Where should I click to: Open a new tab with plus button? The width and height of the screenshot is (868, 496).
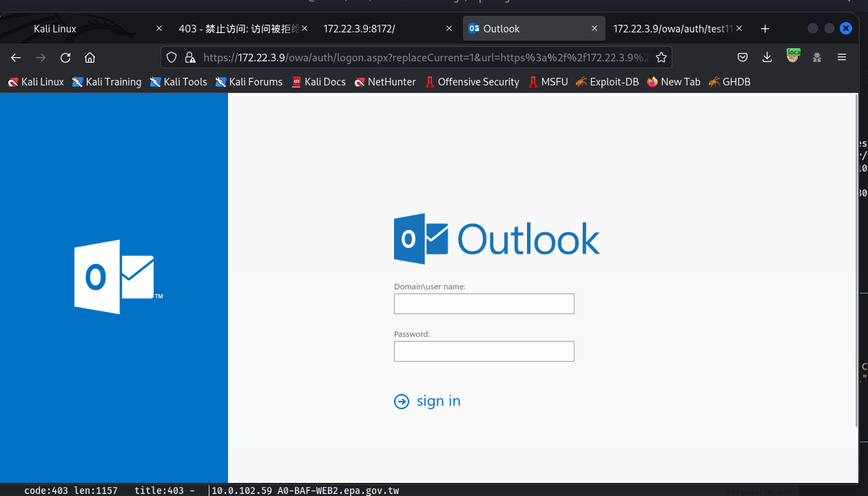click(765, 29)
